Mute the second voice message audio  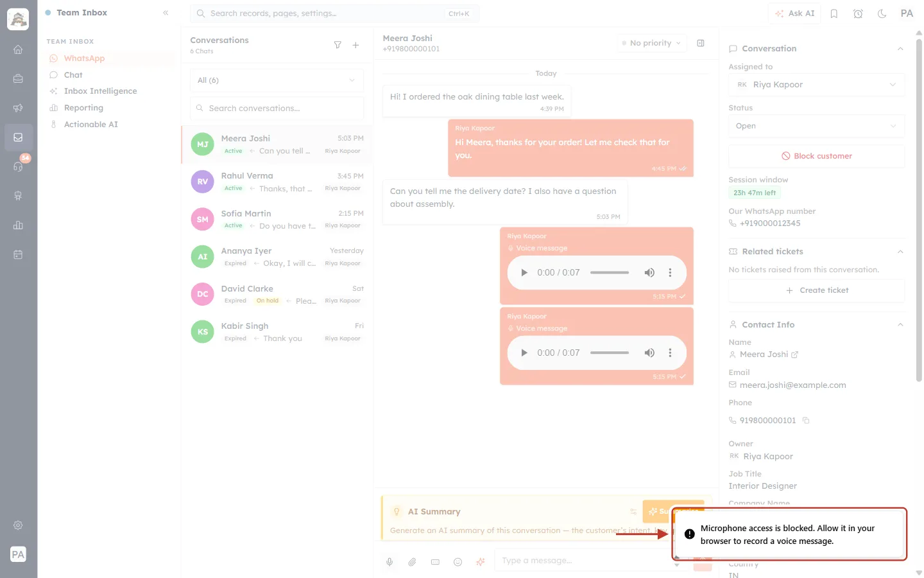tap(649, 353)
